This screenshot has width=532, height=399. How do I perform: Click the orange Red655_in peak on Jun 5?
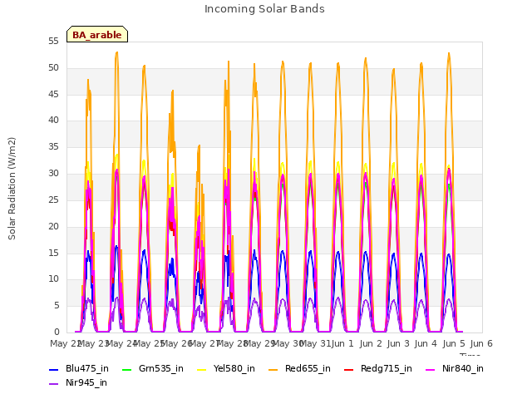(x=449, y=53)
